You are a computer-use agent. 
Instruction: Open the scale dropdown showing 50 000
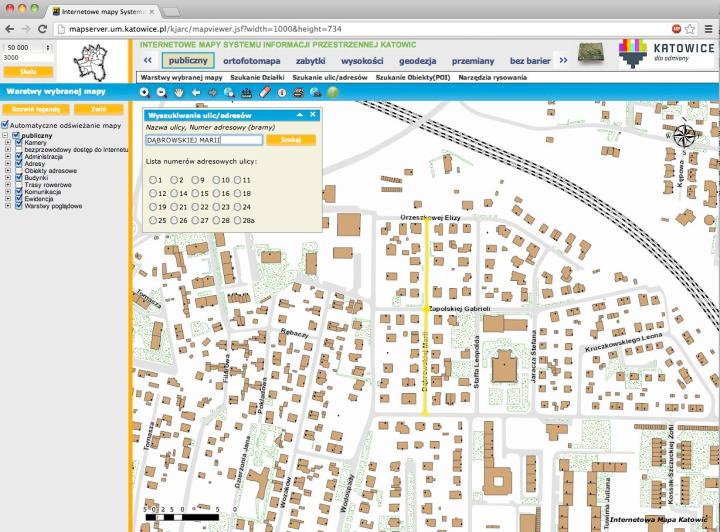[x=27, y=47]
